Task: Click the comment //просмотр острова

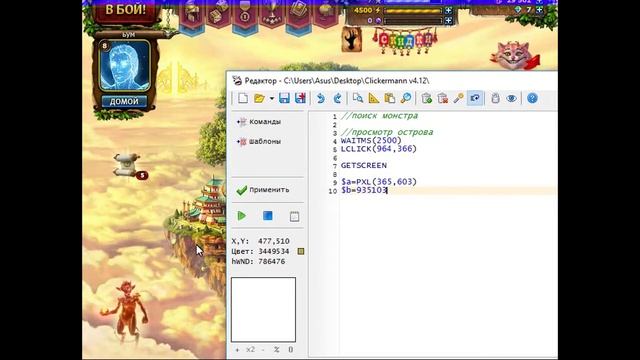Action: coord(387,132)
